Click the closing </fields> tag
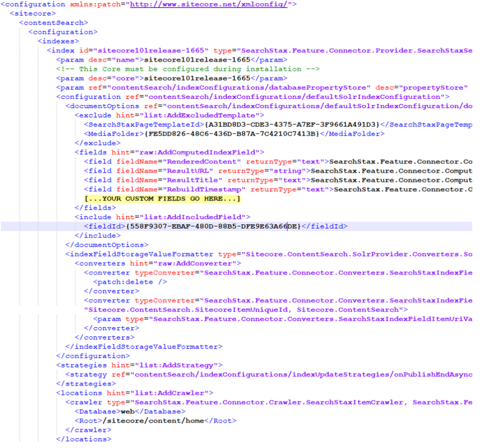 click(x=95, y=208)
